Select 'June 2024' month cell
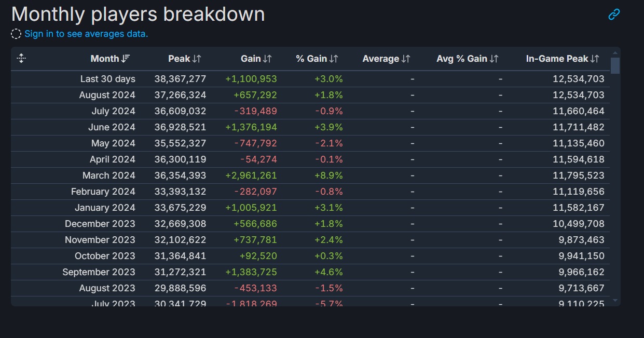Image resolution: width=644 pixels, height=338 pixels. click(113, 127)
